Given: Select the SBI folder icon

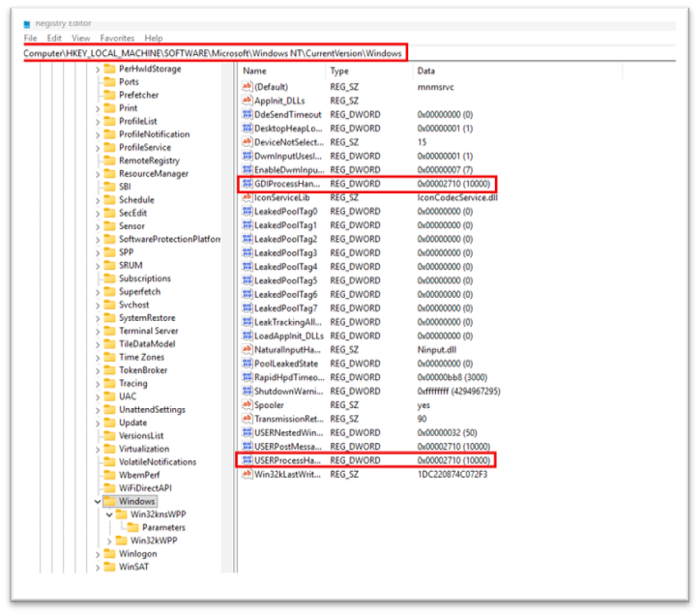Looking at the screenshot, I should coord(109,187).
